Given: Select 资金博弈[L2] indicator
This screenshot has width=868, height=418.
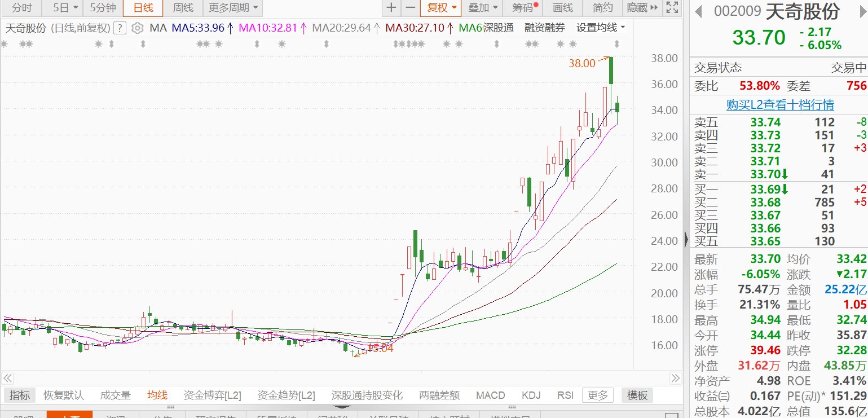Looking at the screenshot, I should tap(213, 395).
